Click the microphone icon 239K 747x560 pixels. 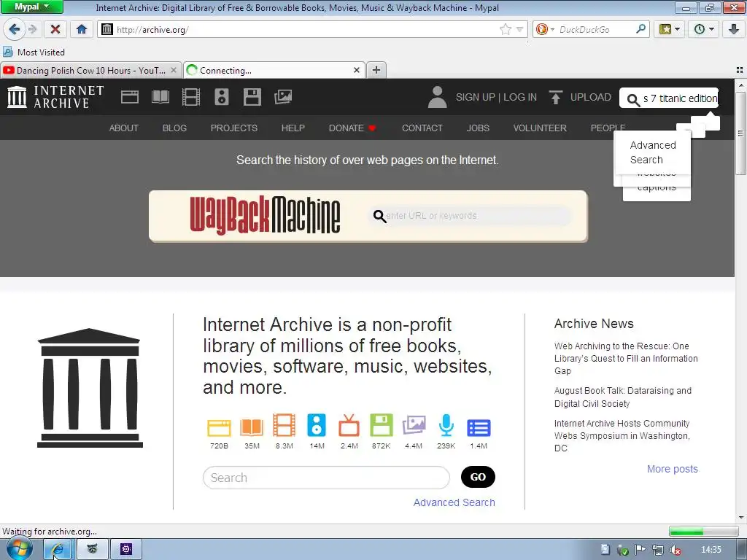[x=446, y=425]
